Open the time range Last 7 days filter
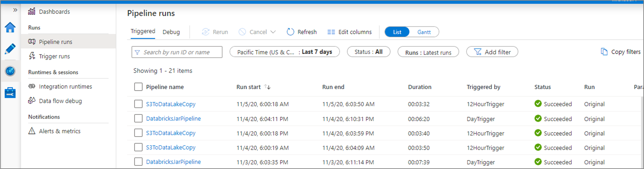The image size is (644, 169). (x=284, y=52)
